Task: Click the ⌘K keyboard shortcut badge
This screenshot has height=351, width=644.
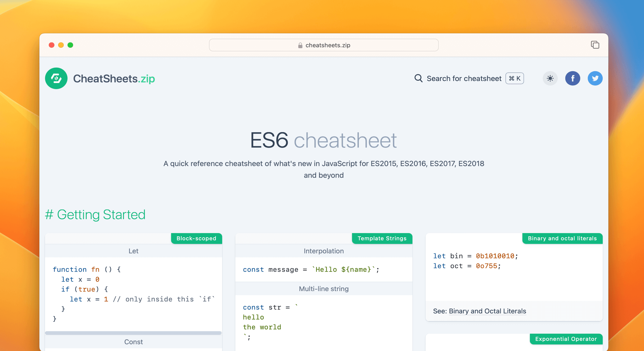Action: point(514,78)
